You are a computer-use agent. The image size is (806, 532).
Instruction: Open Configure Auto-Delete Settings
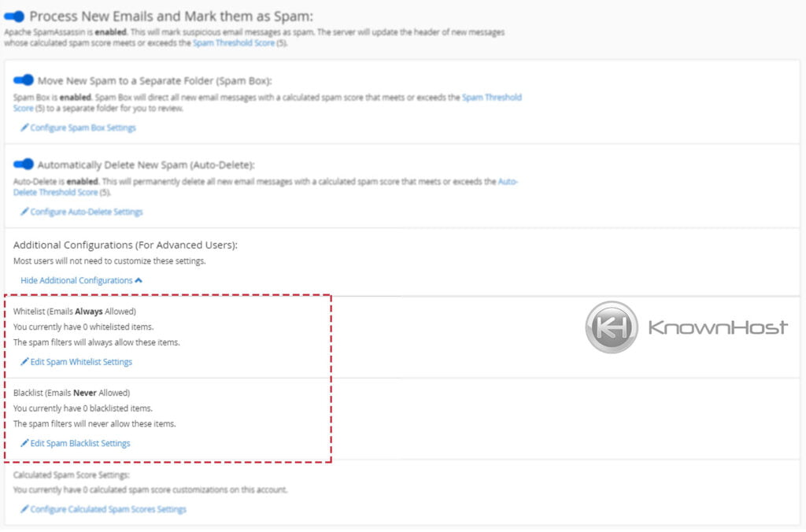pos(81,212)
